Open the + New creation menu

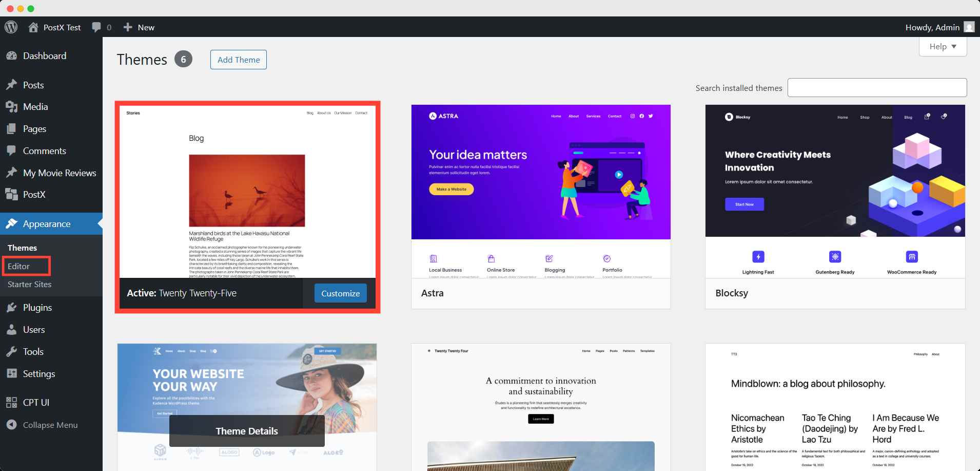point(138,27)
